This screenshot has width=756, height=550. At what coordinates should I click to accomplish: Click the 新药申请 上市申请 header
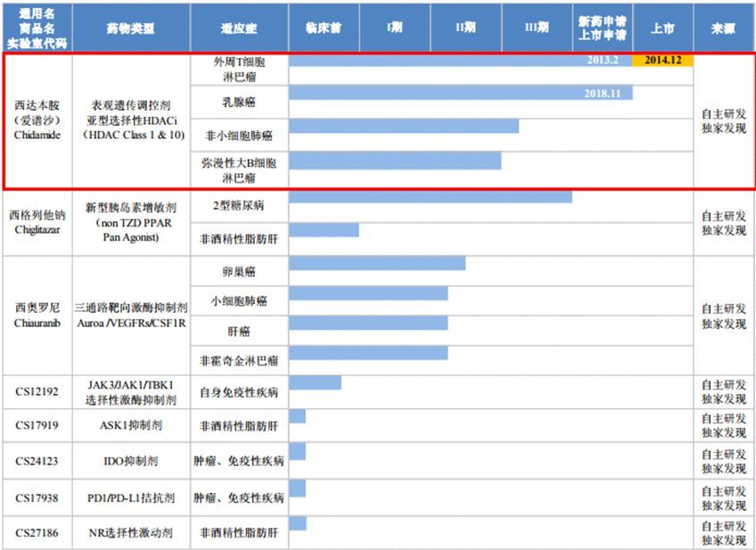603,28
